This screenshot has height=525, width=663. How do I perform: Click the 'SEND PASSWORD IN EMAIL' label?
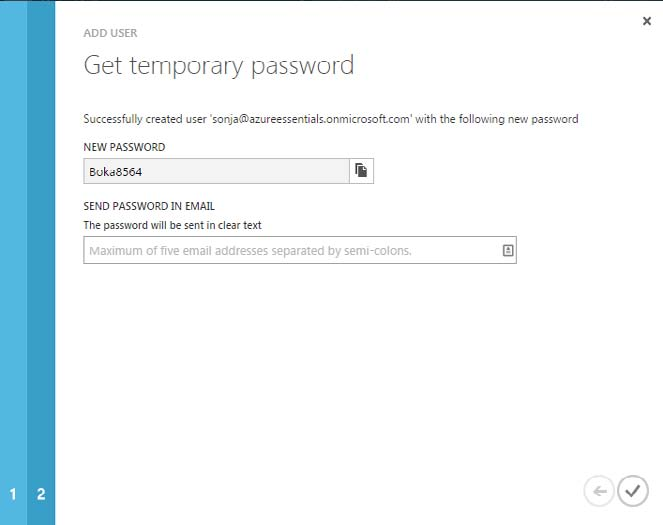tap(149, 207)
